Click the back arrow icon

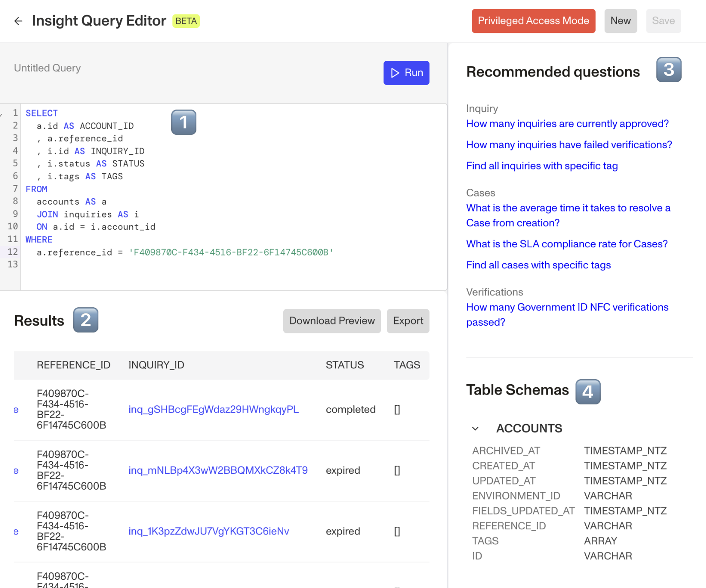(x=18, y=21)
